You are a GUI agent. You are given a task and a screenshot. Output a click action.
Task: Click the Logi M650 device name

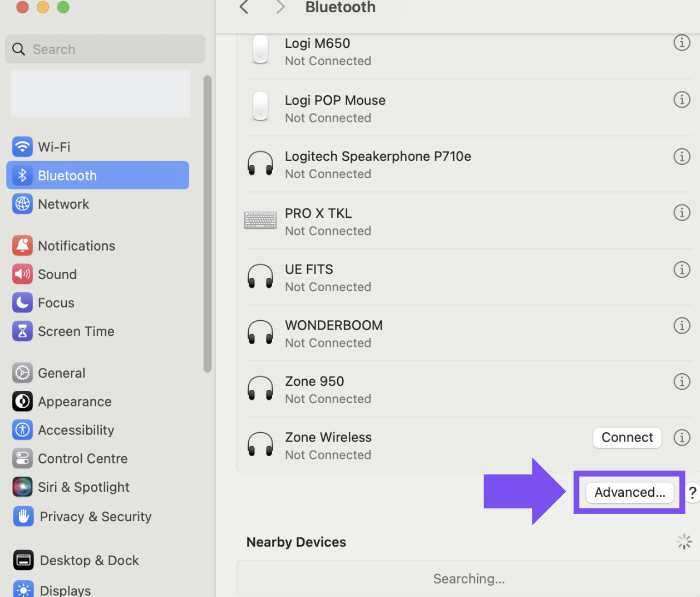[x=318, y=43]
